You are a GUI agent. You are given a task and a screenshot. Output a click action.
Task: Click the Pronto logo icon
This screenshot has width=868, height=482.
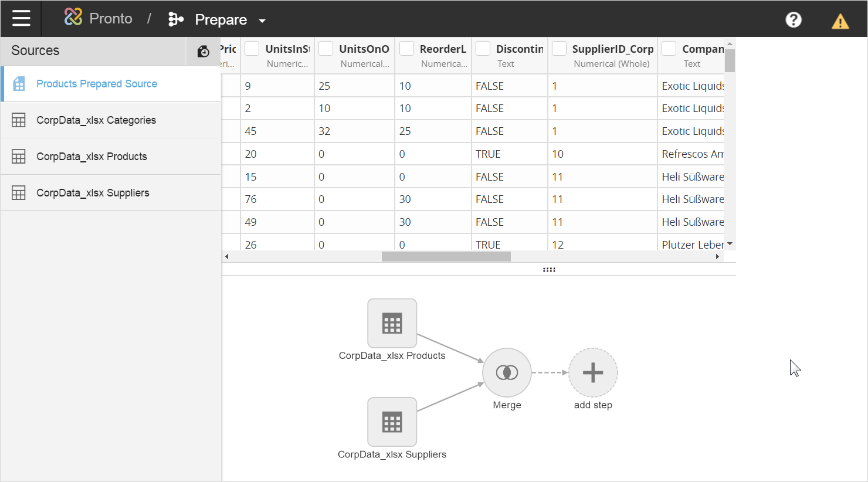point(73,18)
